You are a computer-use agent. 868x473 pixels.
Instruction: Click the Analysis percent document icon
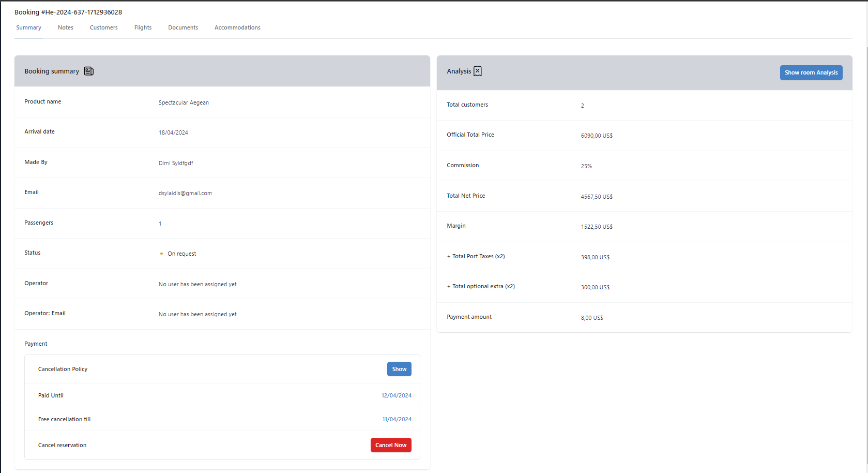pos(478,71)
